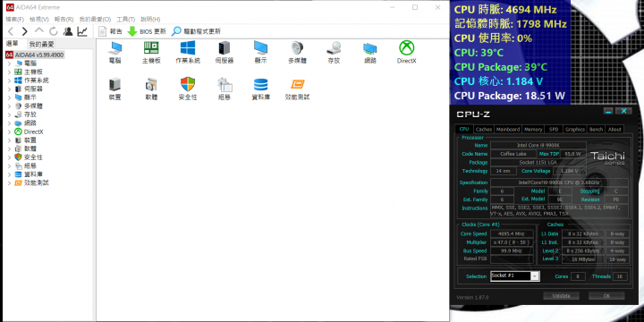The image size is (644, 322).
Task: Click the Validate button in CPU-Z
Action: (561, 296)
